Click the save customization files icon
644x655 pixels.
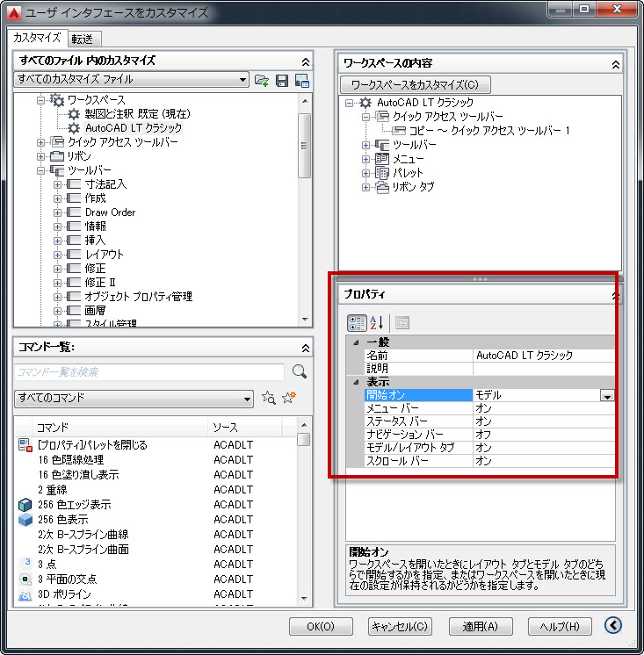coord(282,80)
